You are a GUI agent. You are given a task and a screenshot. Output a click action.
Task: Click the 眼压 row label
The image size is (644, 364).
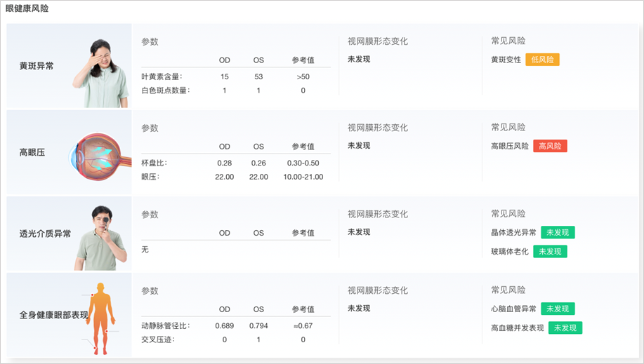(x=150, y=177)
